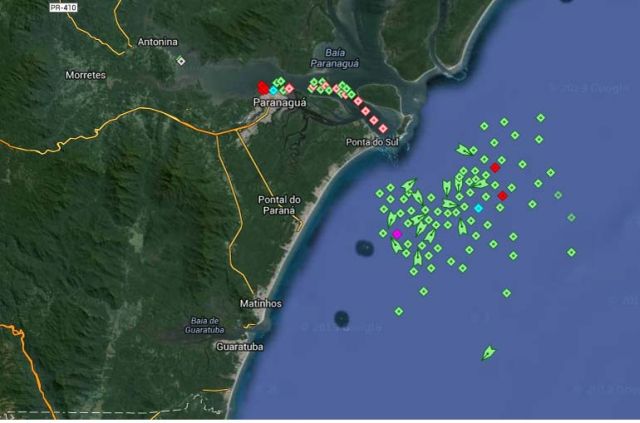Viewport: 640px width, 423px height.
Task: Select the Matinhos town label
Action: 261,304
